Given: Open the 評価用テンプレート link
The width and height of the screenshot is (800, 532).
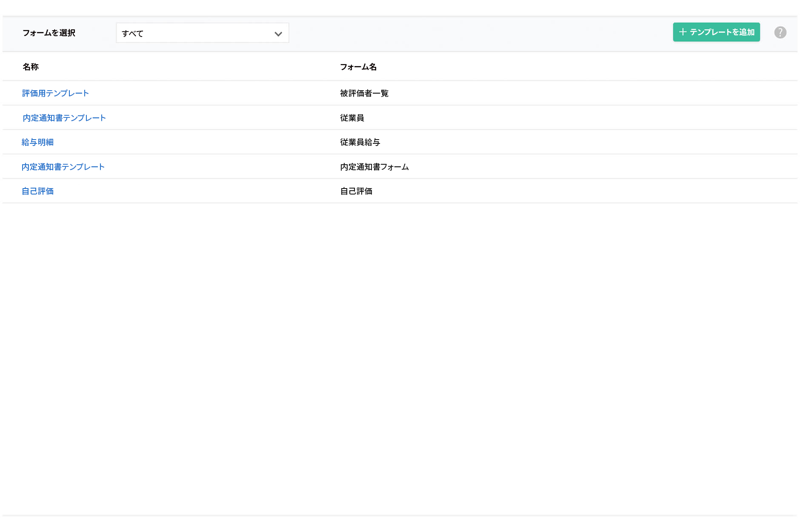Looking at the screenshot, I should coord(55,93).
